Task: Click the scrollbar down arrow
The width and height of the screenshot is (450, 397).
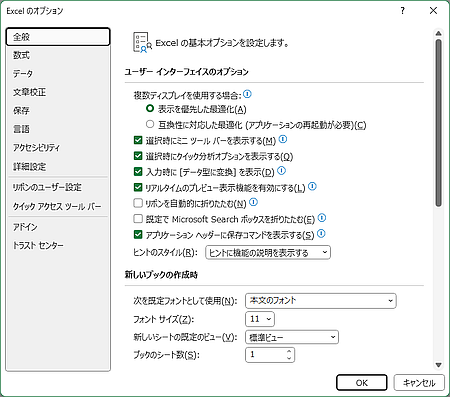Action: click(439, 365)
